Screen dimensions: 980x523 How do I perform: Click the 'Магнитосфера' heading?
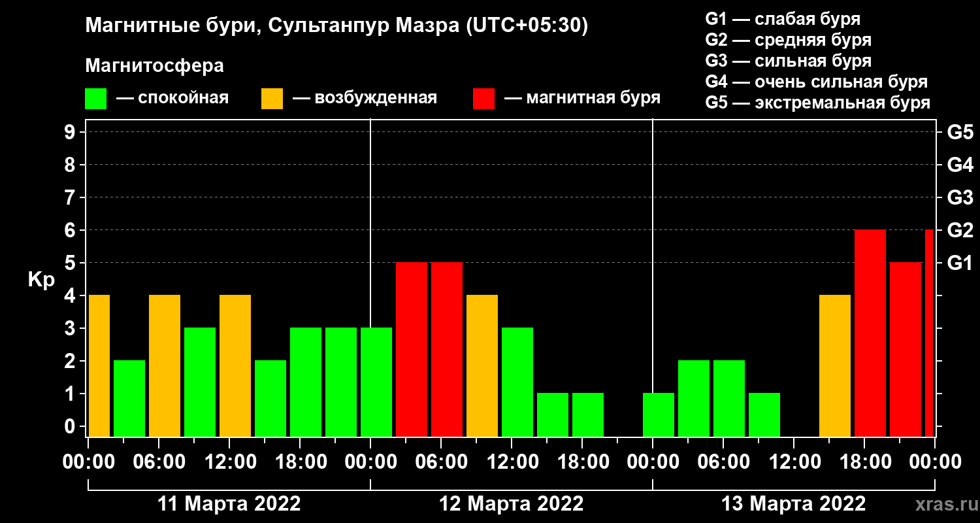coord(154,66)
